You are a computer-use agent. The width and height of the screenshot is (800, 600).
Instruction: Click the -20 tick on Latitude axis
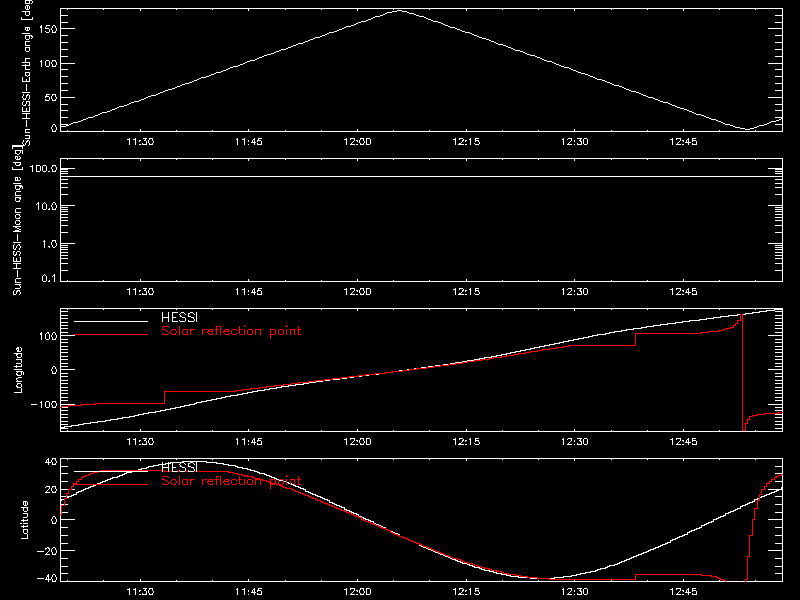[47, 551]
